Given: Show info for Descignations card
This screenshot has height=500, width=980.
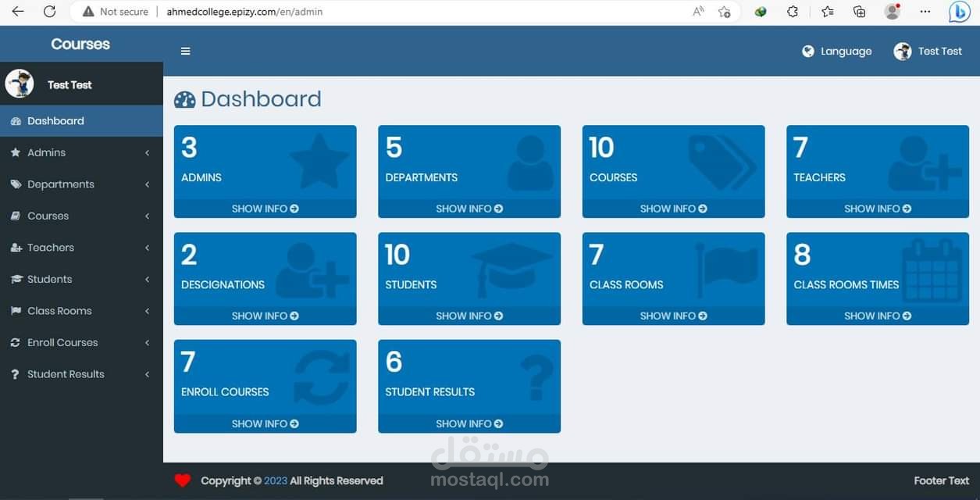Looking at the screenshot, I should coord(265,316).
